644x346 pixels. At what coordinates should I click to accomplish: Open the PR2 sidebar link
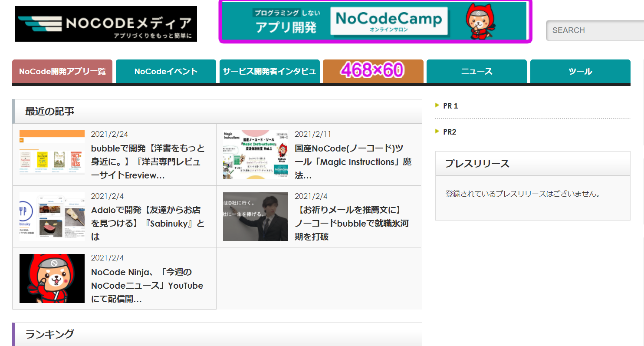(x=450, y=132)
